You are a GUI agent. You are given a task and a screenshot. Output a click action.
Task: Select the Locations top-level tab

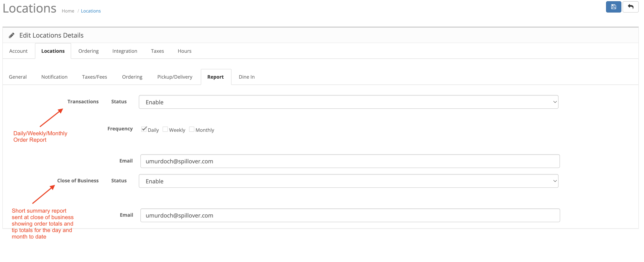(x=53, y=51)
